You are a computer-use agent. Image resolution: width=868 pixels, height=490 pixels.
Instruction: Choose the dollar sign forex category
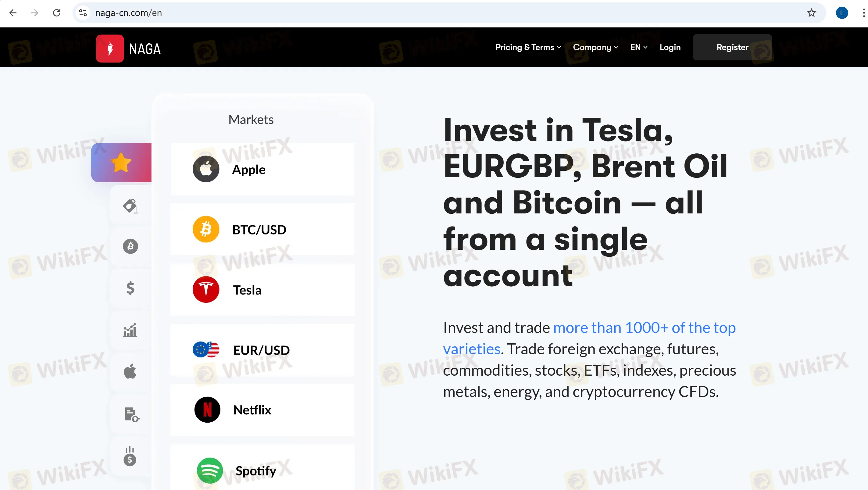(130, 288)
